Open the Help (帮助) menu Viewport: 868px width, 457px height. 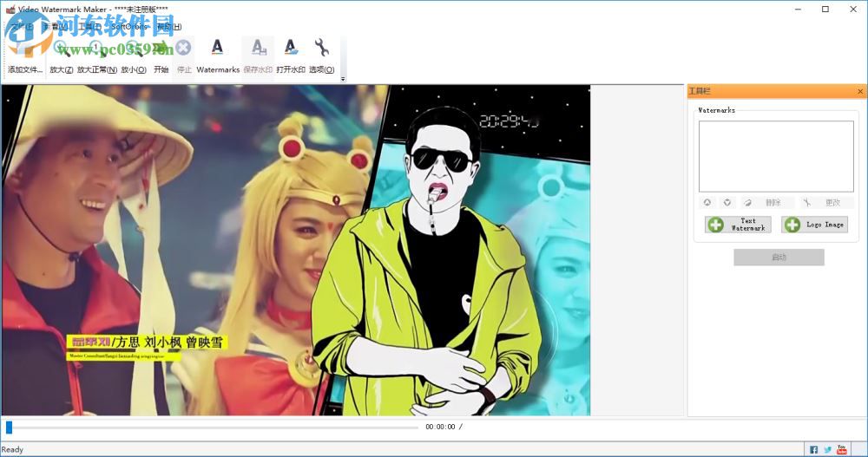pos(169,26)
